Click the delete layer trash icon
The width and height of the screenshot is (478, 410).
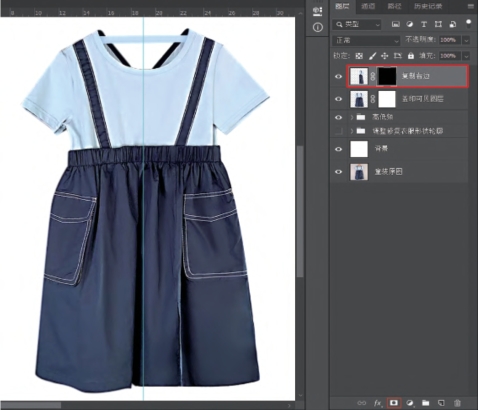tap(457, 403)
